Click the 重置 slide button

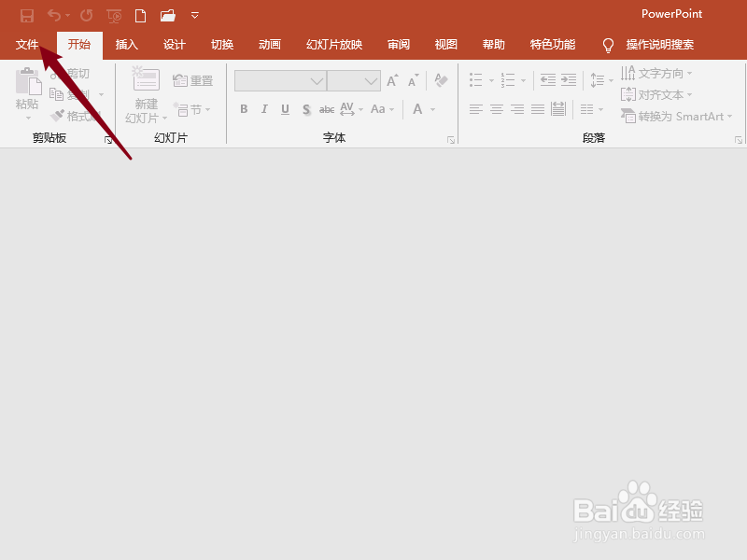click(193, 81)
